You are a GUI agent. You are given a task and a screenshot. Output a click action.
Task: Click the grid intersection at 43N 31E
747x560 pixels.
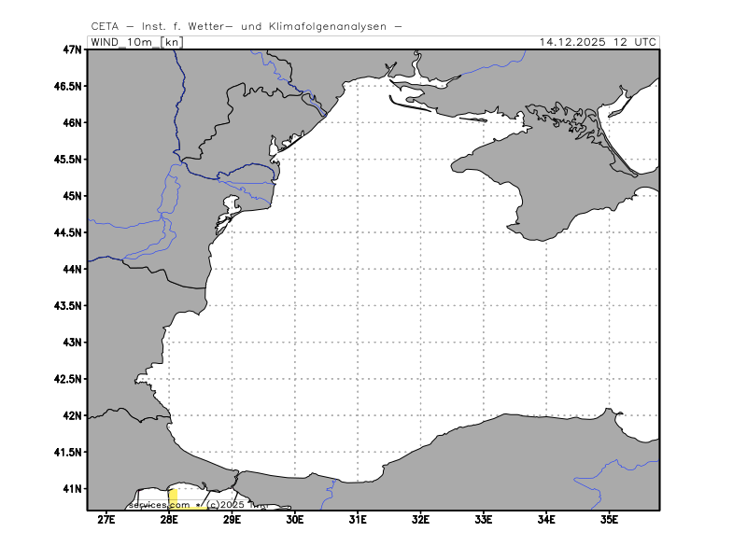[358, 343]
